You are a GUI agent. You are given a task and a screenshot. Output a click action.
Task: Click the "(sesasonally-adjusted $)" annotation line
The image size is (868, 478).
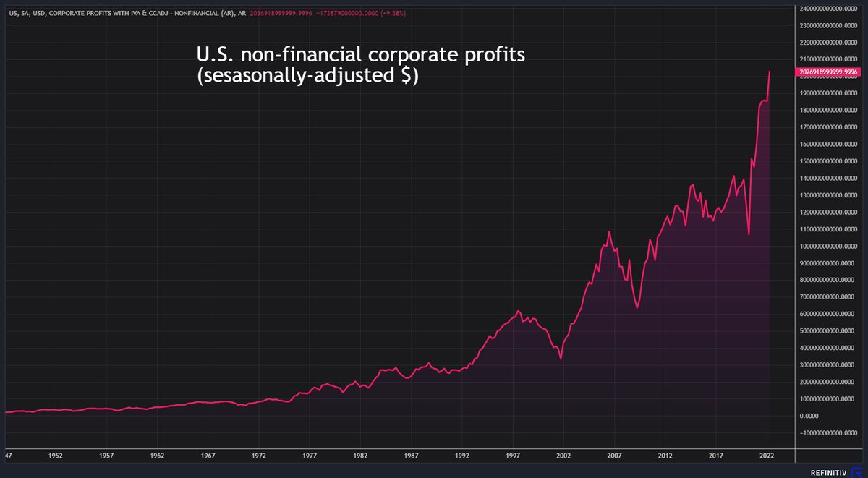[x=307, y=76]
